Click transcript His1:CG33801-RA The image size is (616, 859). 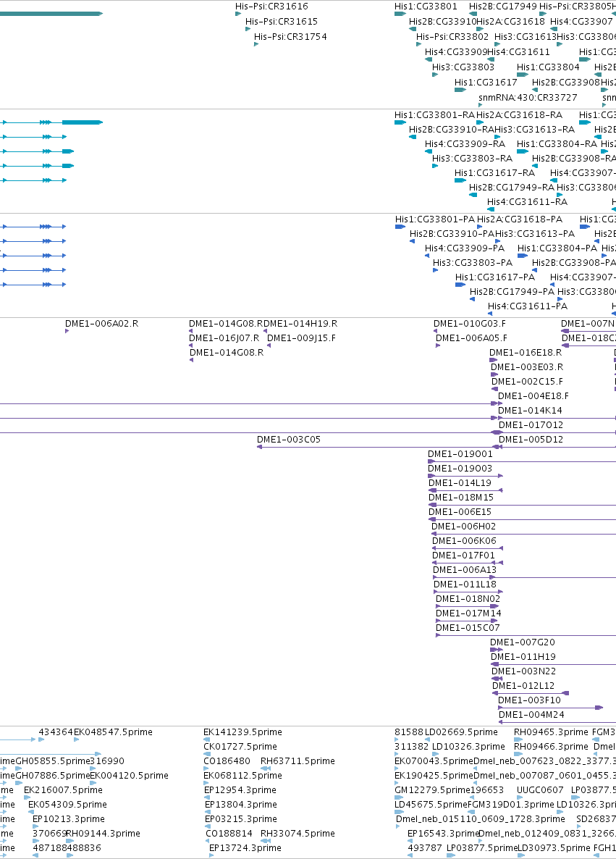tap(435, 115)
